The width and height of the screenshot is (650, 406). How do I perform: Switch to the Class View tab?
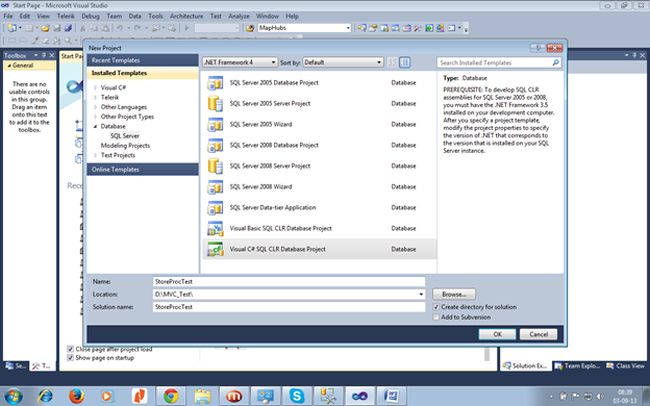click(x=625, y=366)
